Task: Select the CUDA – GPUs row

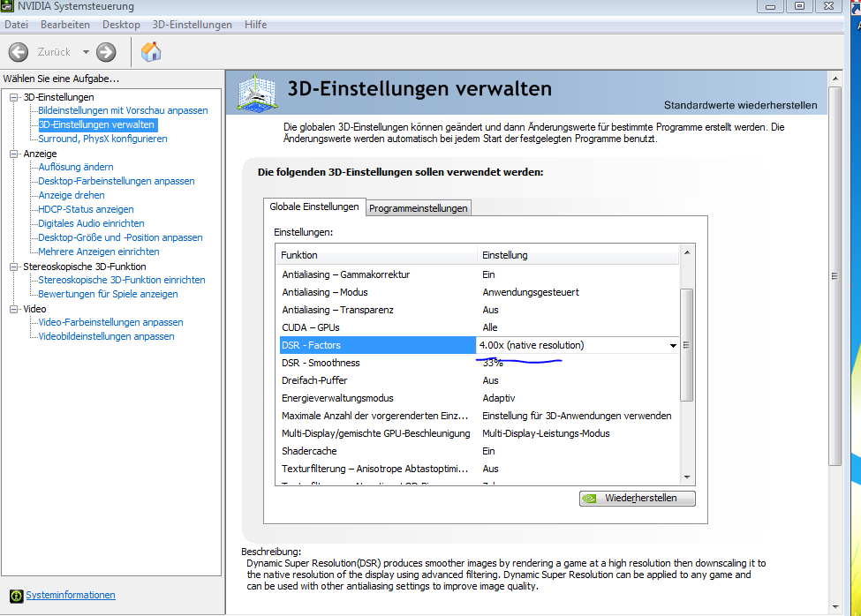Action: click(x=479, y=327)
